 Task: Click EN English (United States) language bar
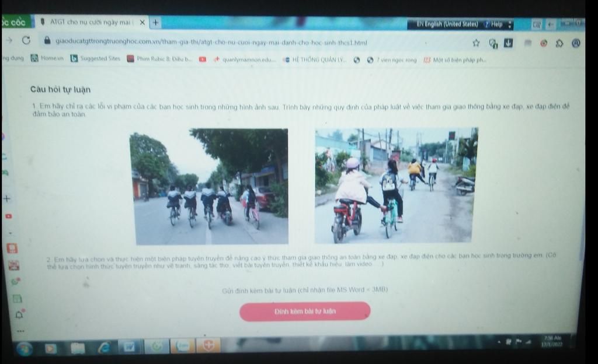tap(447, 24)
